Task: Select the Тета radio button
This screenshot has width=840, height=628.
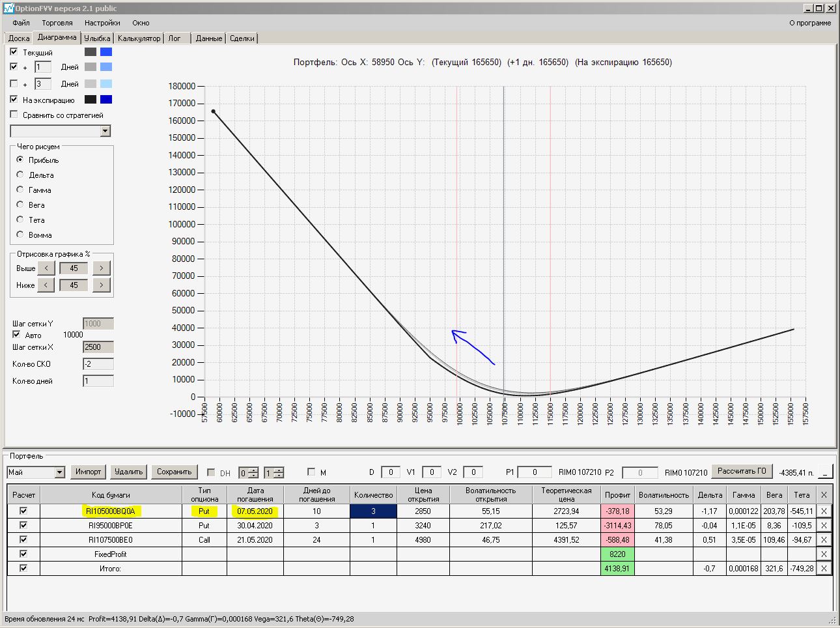Action: pyautogui.click(x=20, y=220)
